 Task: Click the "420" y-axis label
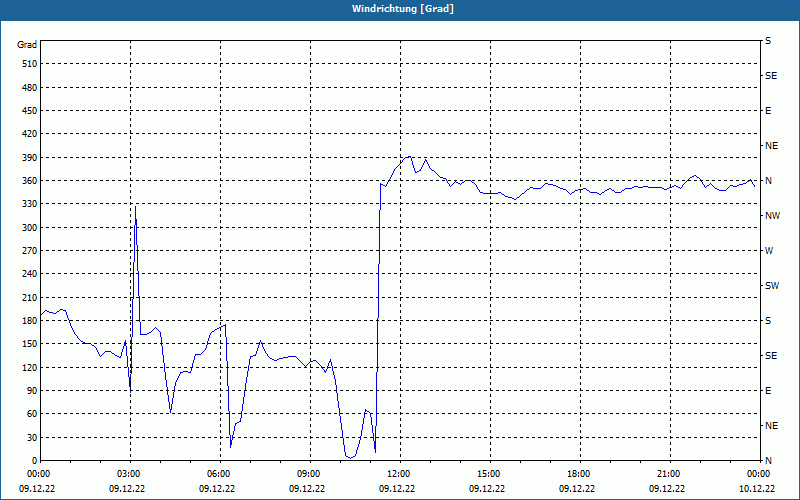(x=30, y=134)
